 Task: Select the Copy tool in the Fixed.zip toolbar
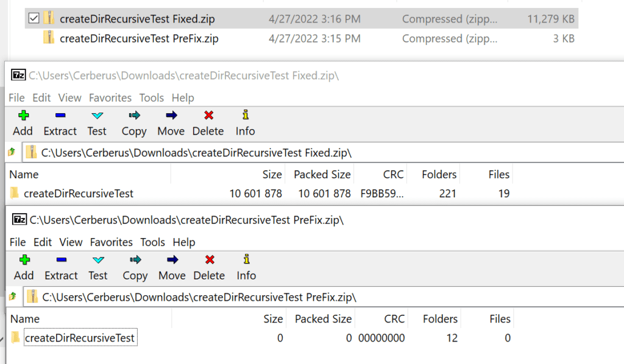pos(133,121)
